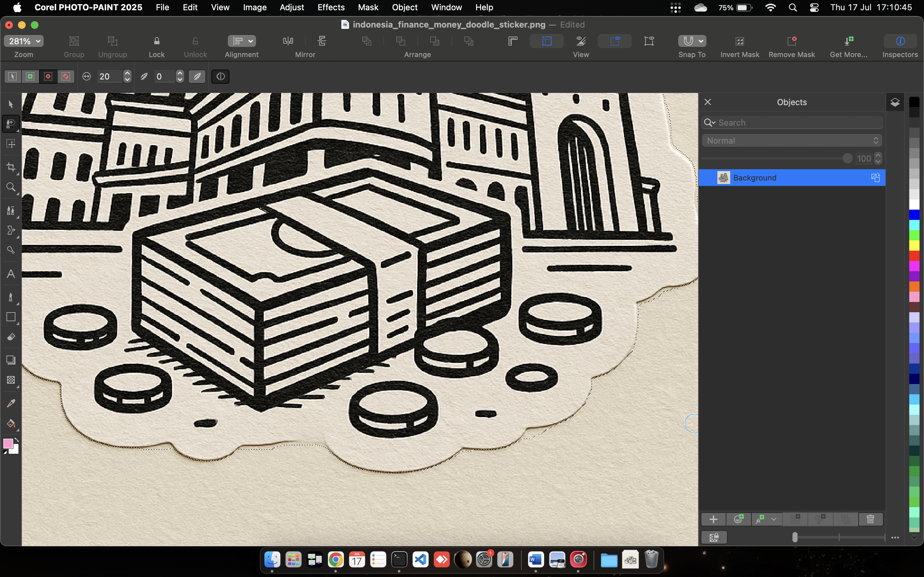924x577 pixels.
Task: Select the Eraser tool
Action: [11, 337]
